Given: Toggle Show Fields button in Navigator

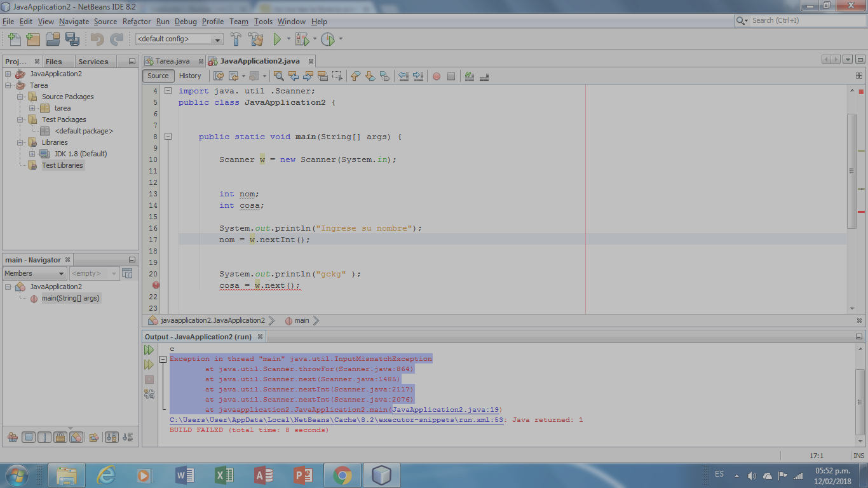Looking at the screenshot, I should click(x=29, y=437).
